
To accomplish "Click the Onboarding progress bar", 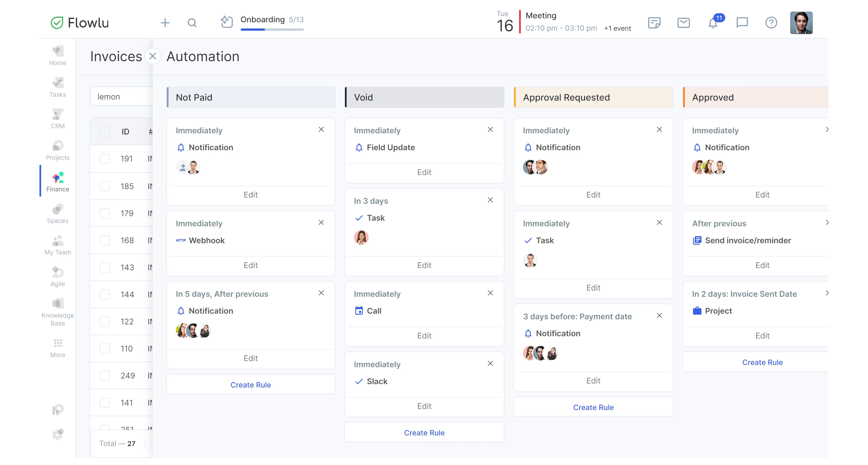I will (272, 29).
